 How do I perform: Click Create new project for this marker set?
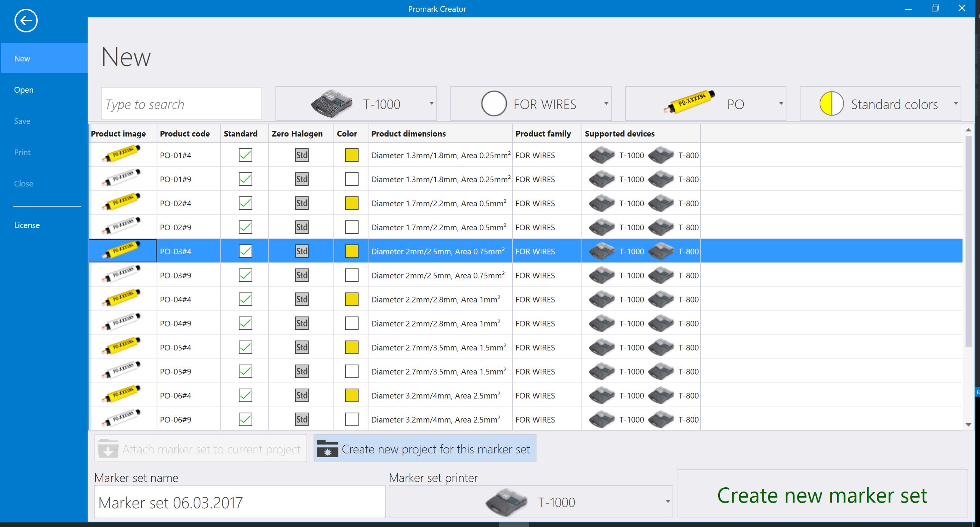tap(425, 448)
